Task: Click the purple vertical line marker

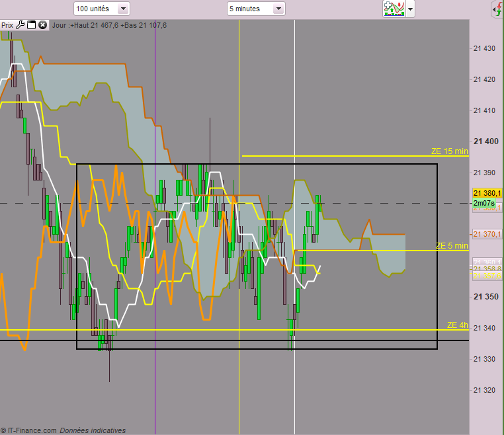Action: [x=155, y=225]
